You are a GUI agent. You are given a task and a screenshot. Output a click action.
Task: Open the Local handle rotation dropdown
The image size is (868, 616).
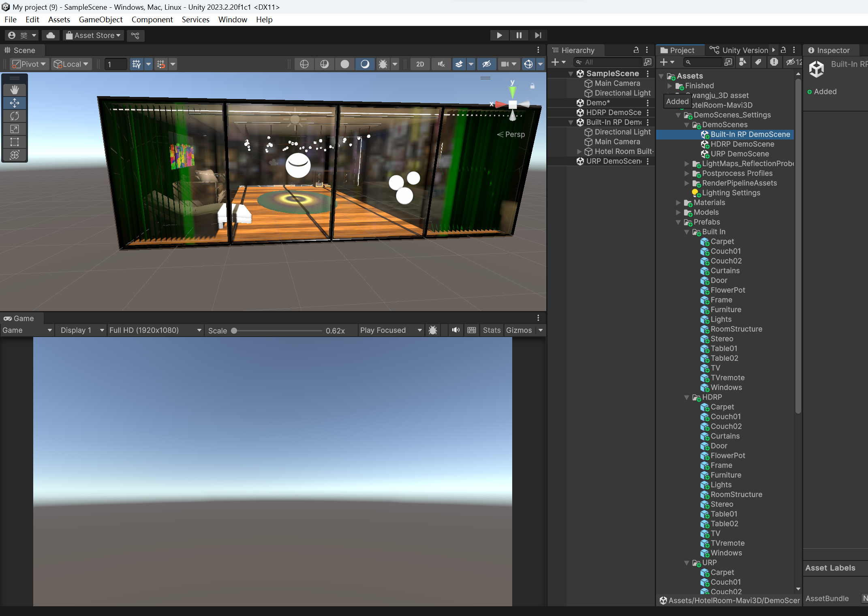(71, 64)
